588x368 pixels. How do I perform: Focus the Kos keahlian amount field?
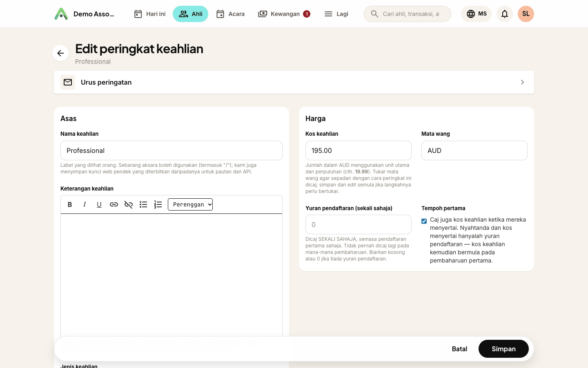pyautogui.click(x=359, y=150)
